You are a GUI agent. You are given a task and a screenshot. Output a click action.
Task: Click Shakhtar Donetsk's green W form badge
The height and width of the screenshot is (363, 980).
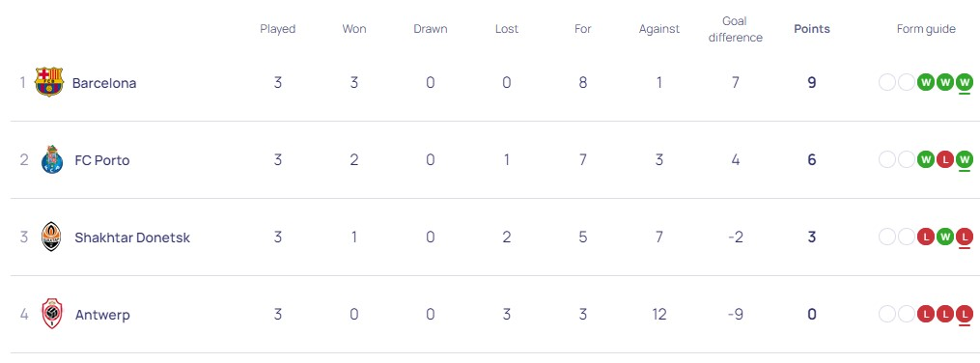(945, 237)
